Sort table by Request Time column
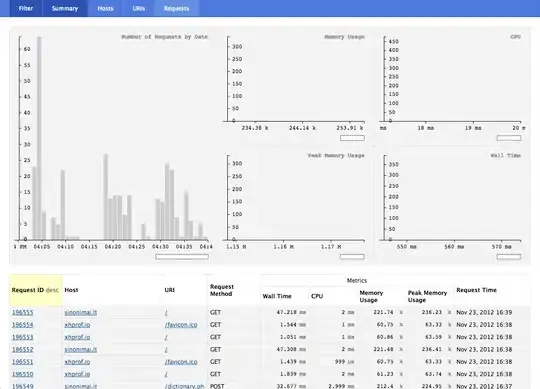The height and width of the screenshot is (389, 540). (x=476, y=290)
